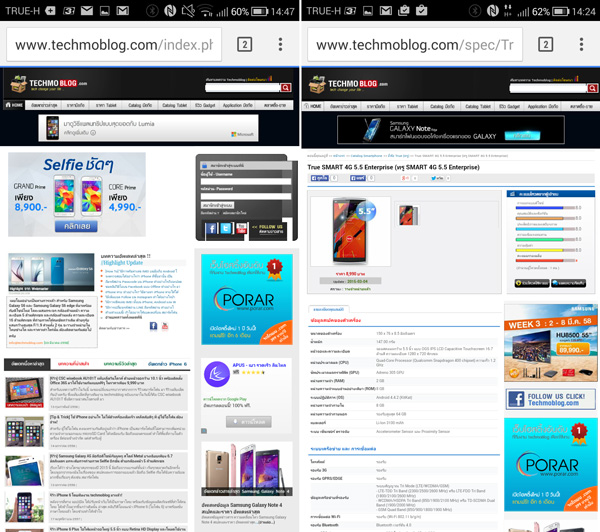Open Gadget review menu on index page
The image size is (600, 532).
click(x=205, y=105)
